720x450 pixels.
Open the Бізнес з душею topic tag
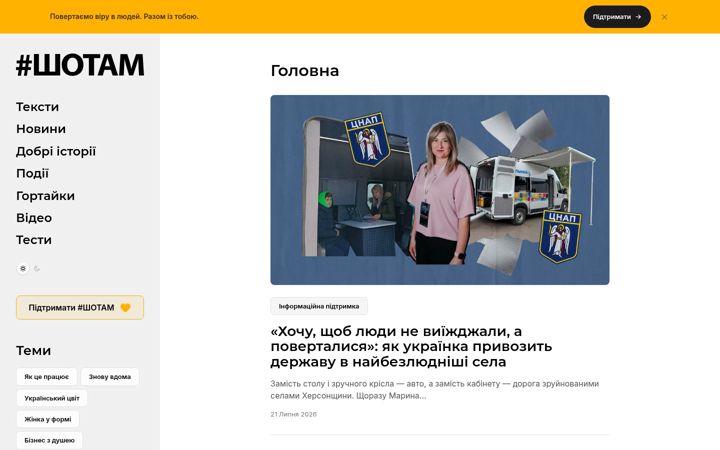tap(50, 440)
